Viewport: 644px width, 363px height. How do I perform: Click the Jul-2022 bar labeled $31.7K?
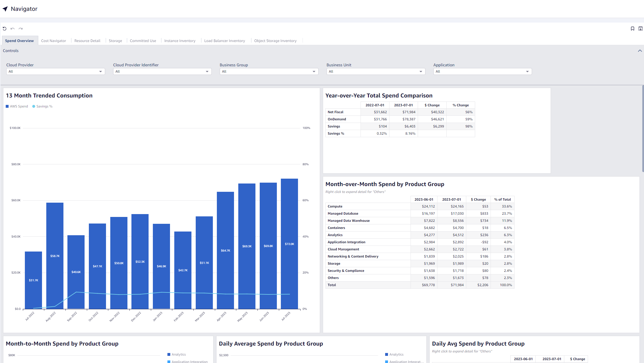click(33, 280)
